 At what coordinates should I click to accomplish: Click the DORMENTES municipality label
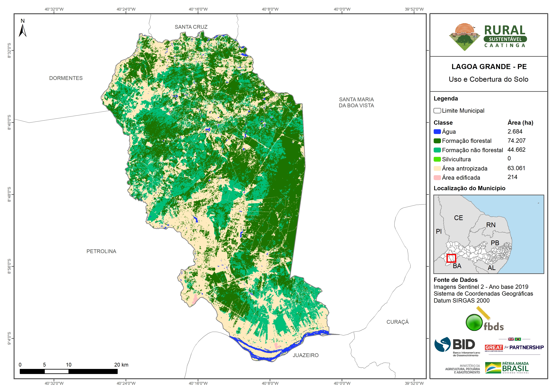pyautogui.click(x=66, y=78)
